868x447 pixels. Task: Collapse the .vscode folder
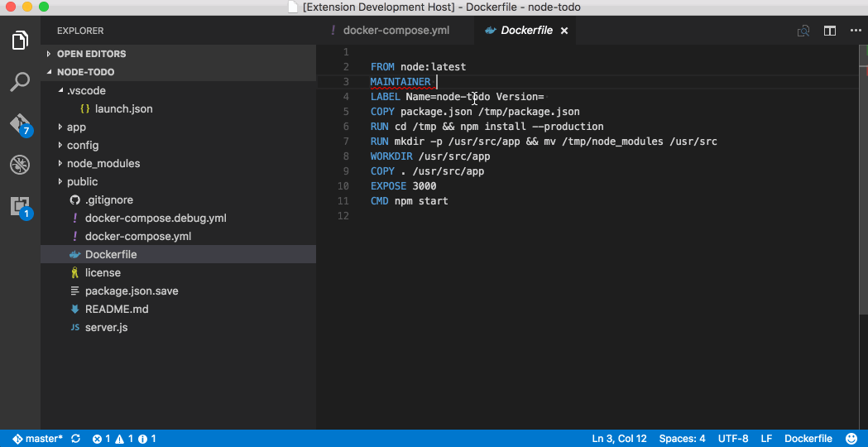click(178, 90)
